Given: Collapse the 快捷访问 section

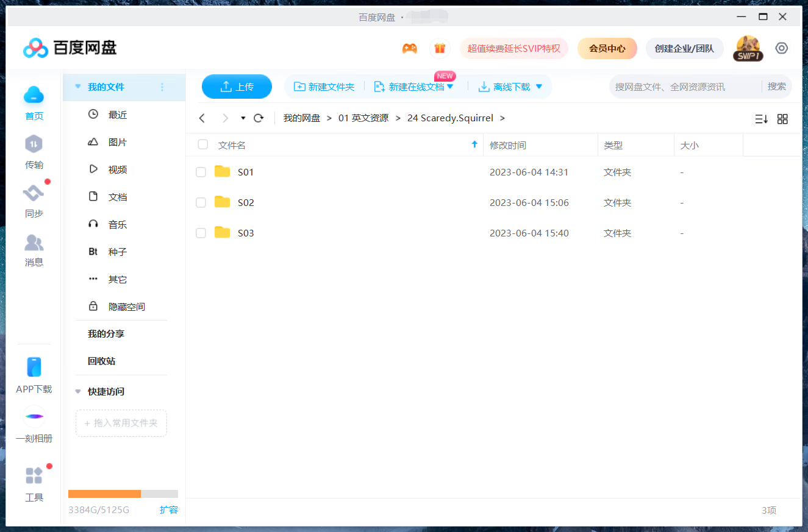Looking at the screenshot, I should click(x=77, y=391).
